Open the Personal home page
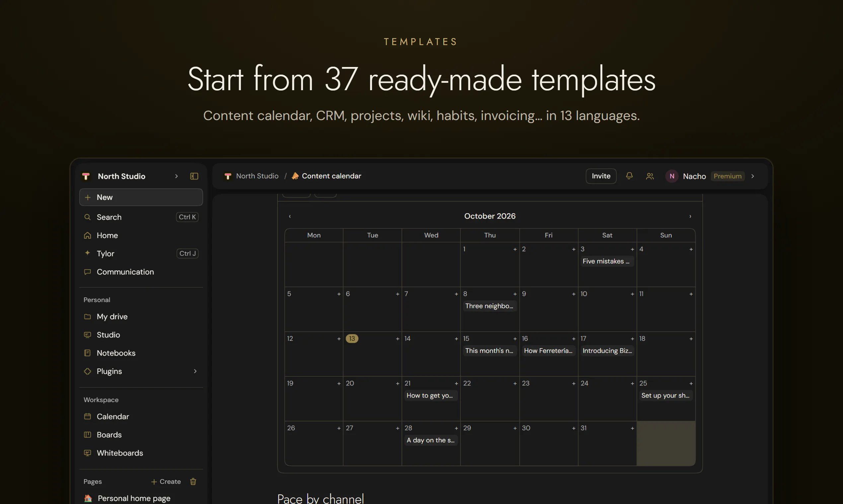Viewport: 843px width, 504px height. 141,498
